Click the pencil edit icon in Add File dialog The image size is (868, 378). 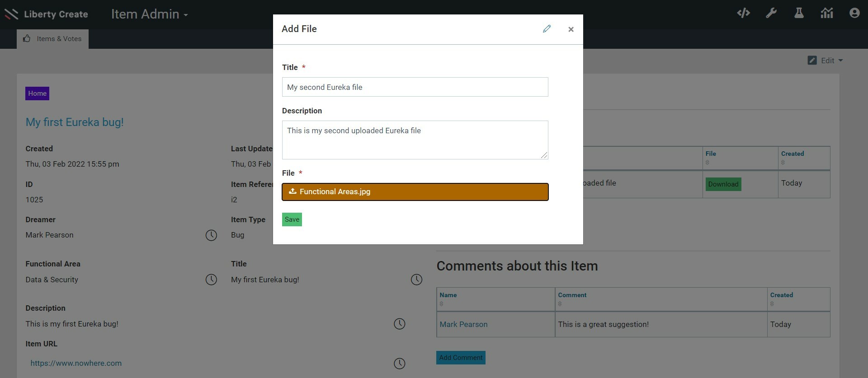point(547,29)
